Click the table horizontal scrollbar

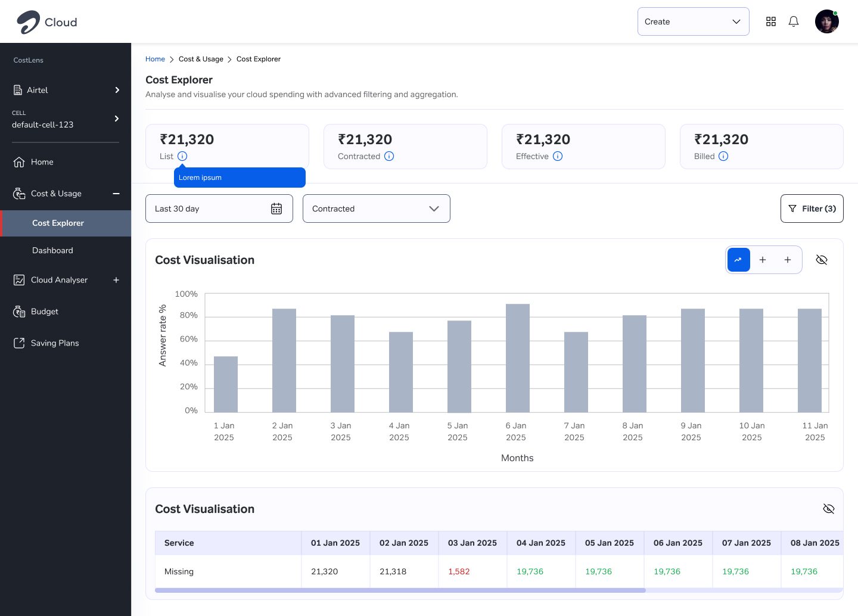click(x=400, y=590)
